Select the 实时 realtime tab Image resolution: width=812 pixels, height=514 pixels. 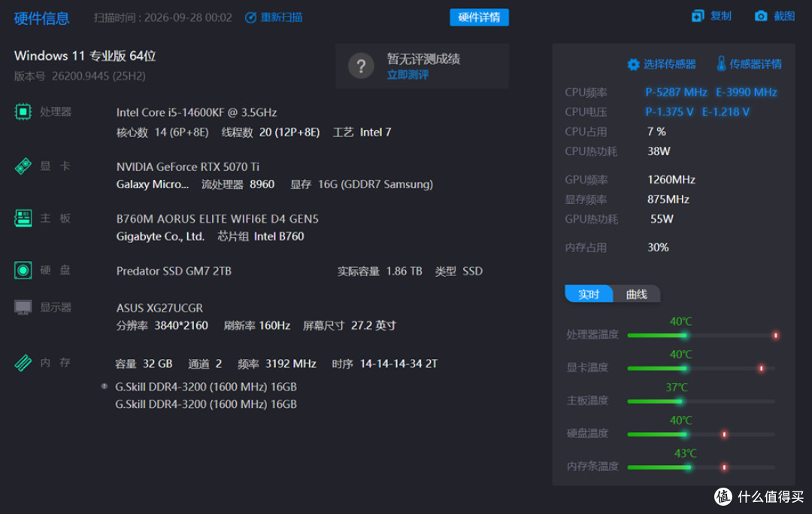pyautogui.click(x=589, y=294)
